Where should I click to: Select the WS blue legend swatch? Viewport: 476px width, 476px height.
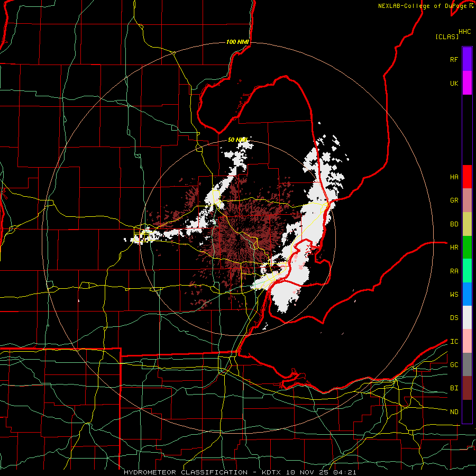467,294
